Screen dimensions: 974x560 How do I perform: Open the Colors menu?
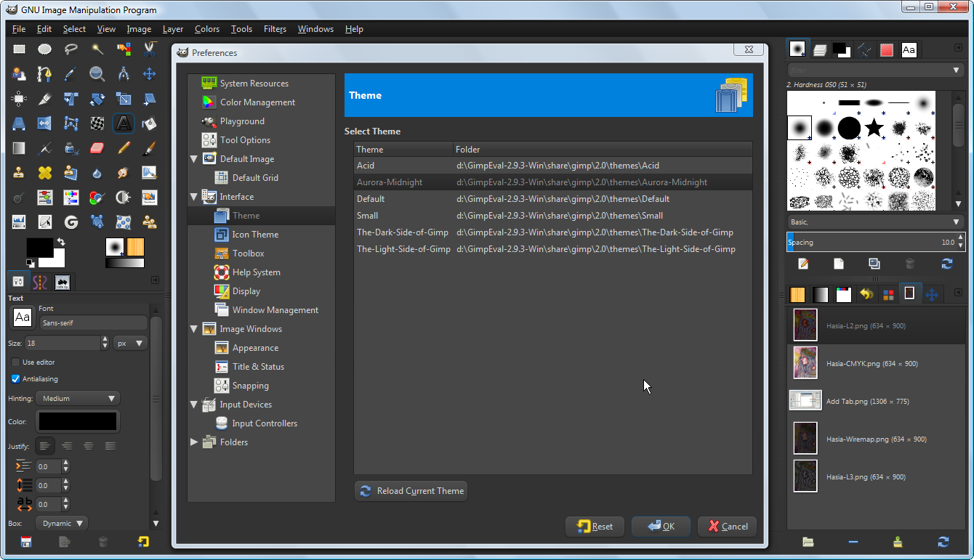[x=207, y=29]
